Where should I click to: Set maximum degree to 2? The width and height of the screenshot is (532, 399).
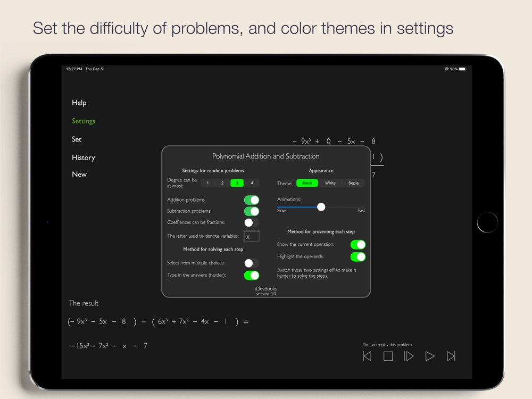click(222, 183)
